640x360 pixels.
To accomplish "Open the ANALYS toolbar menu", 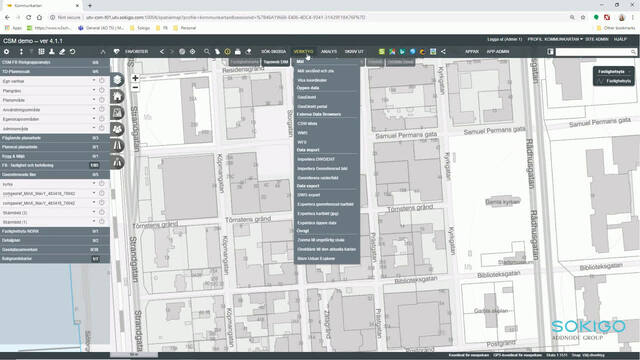I will (x=329, y=52).
